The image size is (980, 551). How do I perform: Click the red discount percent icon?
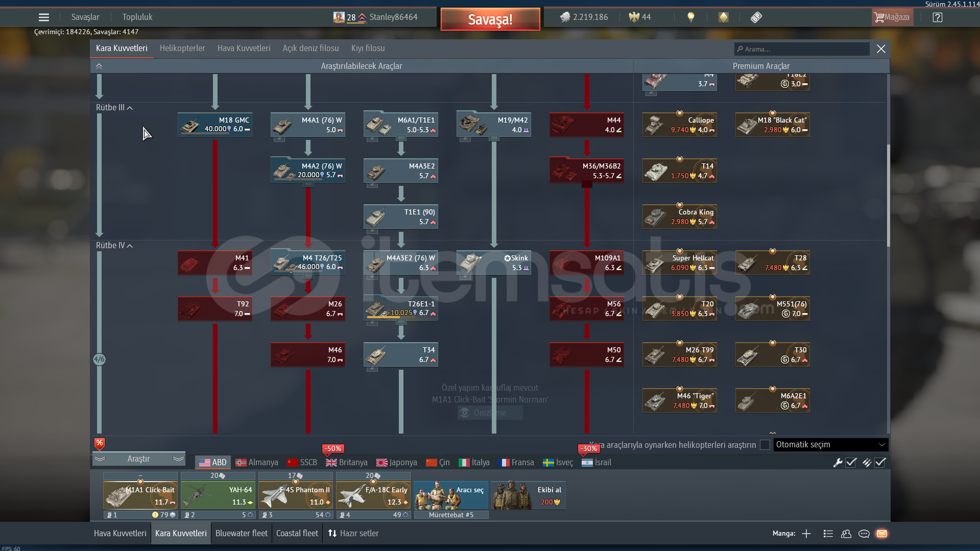click(100, 443)
